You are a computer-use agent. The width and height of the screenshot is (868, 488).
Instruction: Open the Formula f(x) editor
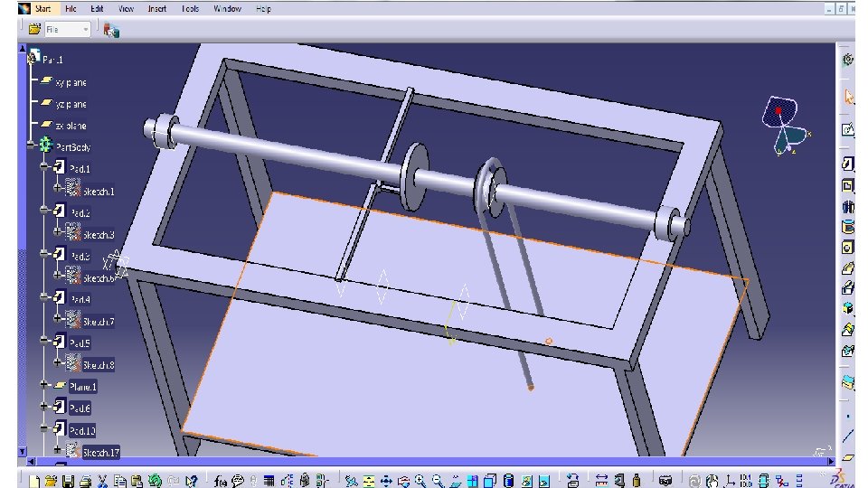(x=221, y=482)
